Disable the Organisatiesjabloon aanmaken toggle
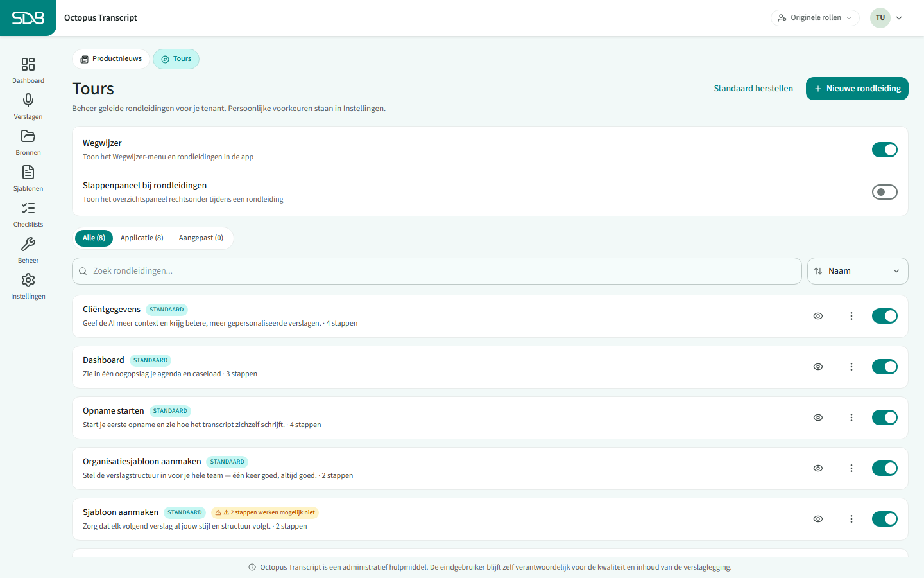Viewport: 924px width, 578px height. tap(885, 468)
